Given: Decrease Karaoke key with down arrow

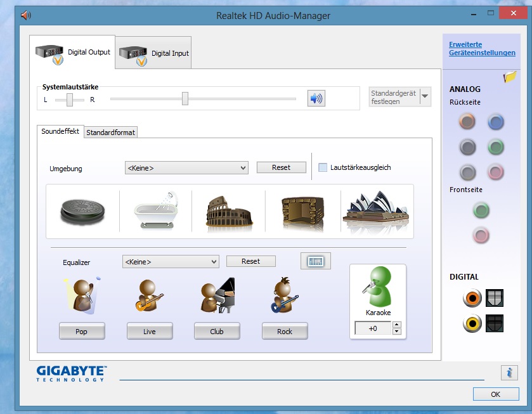Looking at the screenshot, I should click(x=397, y=332).
